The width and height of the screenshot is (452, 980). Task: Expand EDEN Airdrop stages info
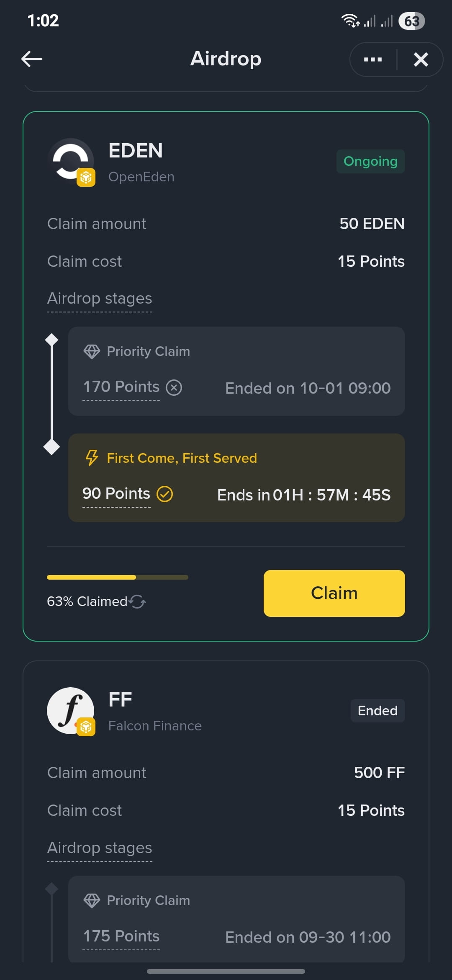tap(100, 299)
